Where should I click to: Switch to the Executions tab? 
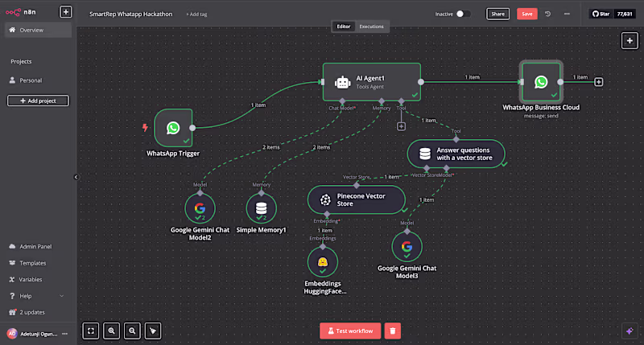pos(371,27)
